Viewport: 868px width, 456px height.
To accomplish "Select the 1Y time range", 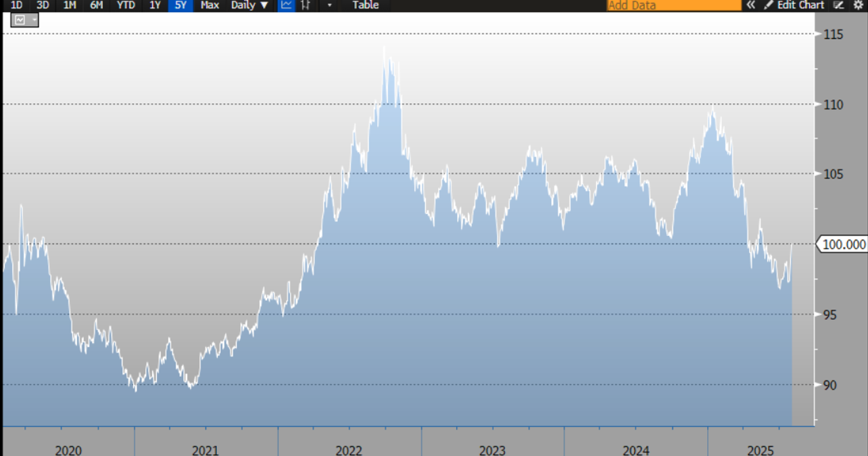I will 155,5.
